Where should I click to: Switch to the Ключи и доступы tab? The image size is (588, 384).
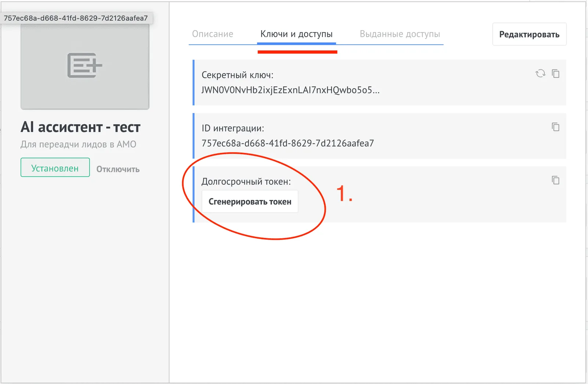point(297,34)
